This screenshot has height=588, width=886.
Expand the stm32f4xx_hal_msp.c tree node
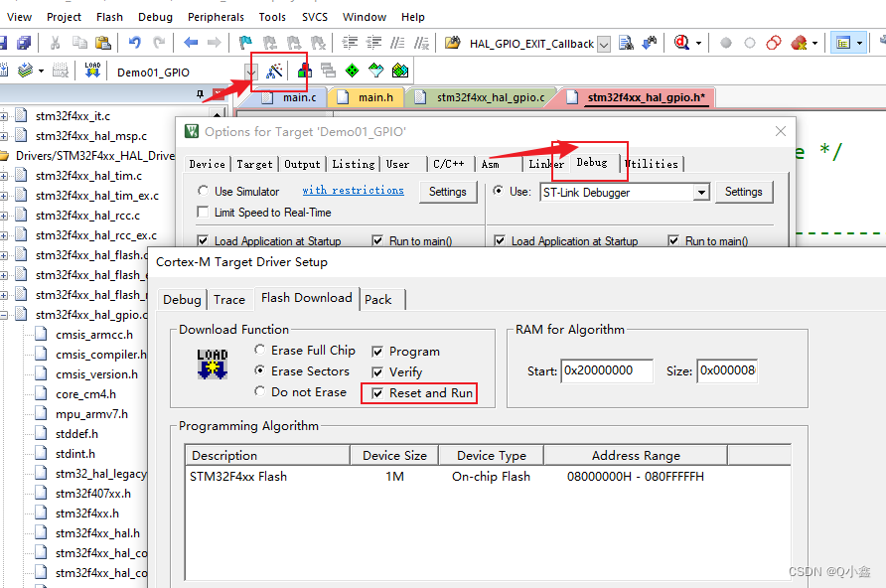(x=3, y=136)
